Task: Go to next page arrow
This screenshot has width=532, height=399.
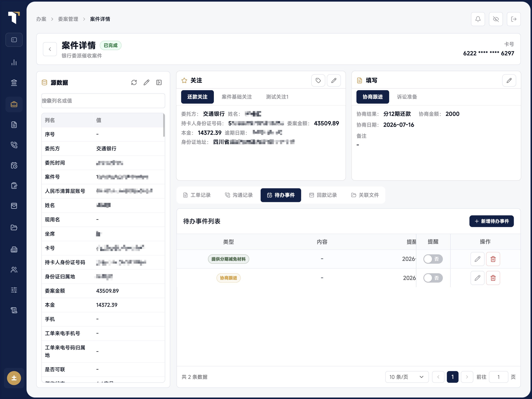Action: [x=467, y=377]
